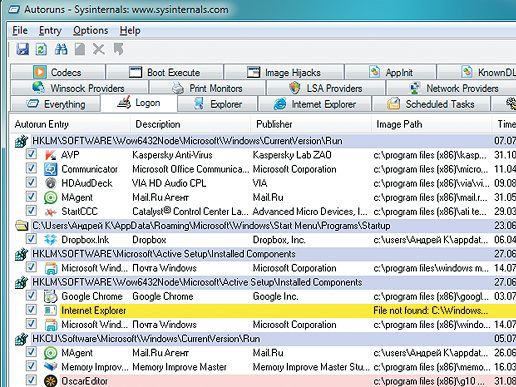516x387 pixels.
Task: Click the Autoruns window title icon
Action: pos(14,10)
